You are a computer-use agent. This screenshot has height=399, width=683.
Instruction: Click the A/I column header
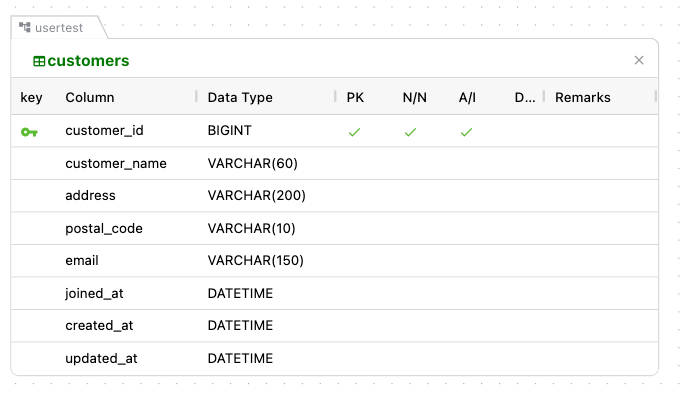467,97
